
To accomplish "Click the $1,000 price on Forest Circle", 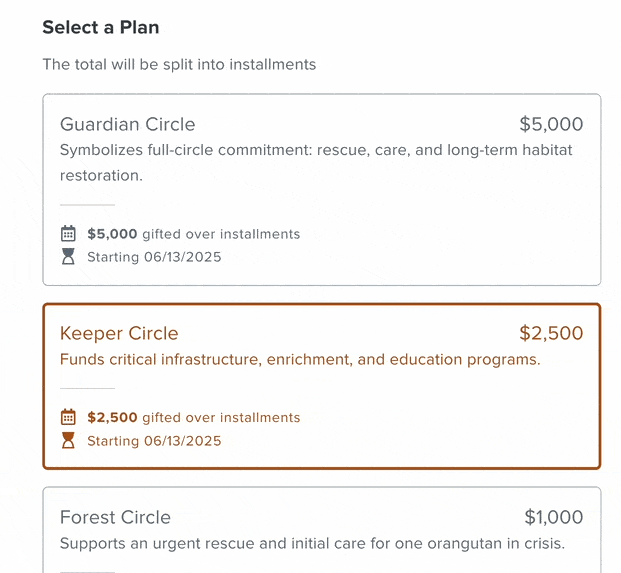I will click(x=554, y=517).
